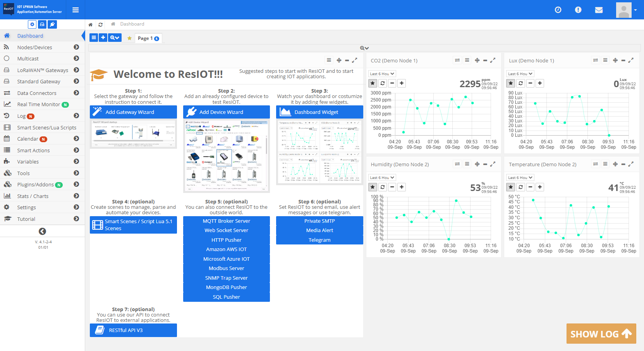Click the refresh icon beside home breadcrumb
This screenshot has width=644, height=351.
click(100, 24)
